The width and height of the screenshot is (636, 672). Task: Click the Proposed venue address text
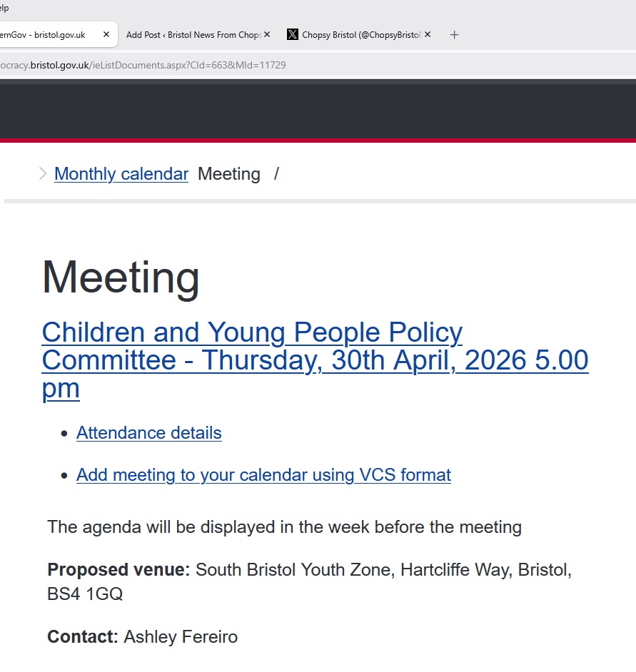(x=383, y=570)
